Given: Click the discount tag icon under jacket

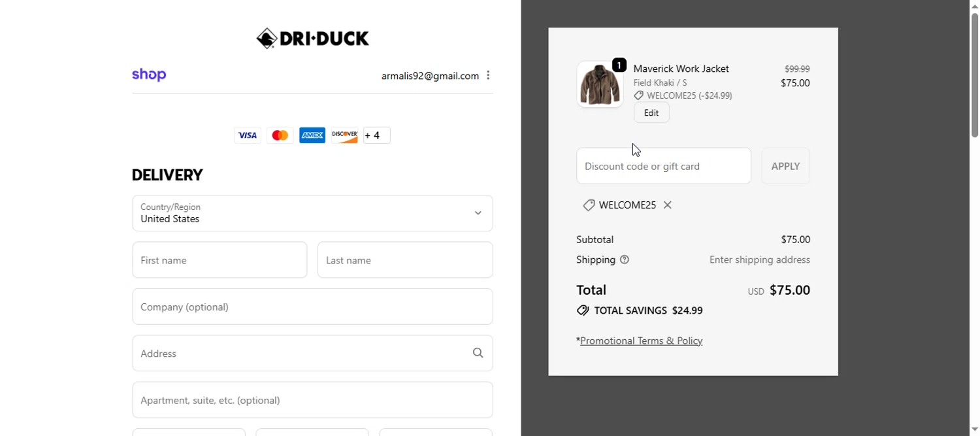Looking at the screenshot, I should (639, 95).
